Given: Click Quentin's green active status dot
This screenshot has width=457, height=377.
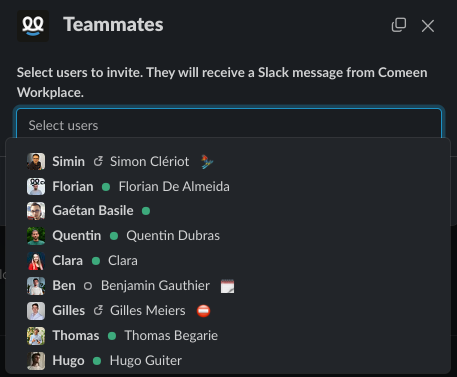Looking at the screenshot, I should click(114, 236).
